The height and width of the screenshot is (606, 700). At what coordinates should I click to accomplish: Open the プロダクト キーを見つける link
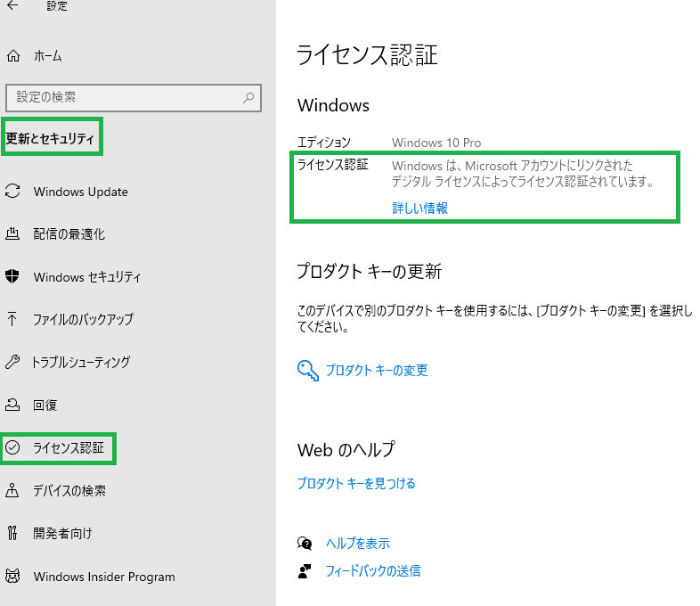[356, 483]
